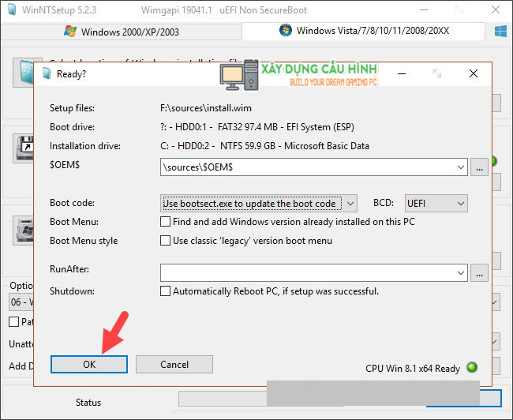The width and height of the screenshot is (513, 420).
Task: Click the installation drive icon behind dialog
Action: [x=24, y=231]
